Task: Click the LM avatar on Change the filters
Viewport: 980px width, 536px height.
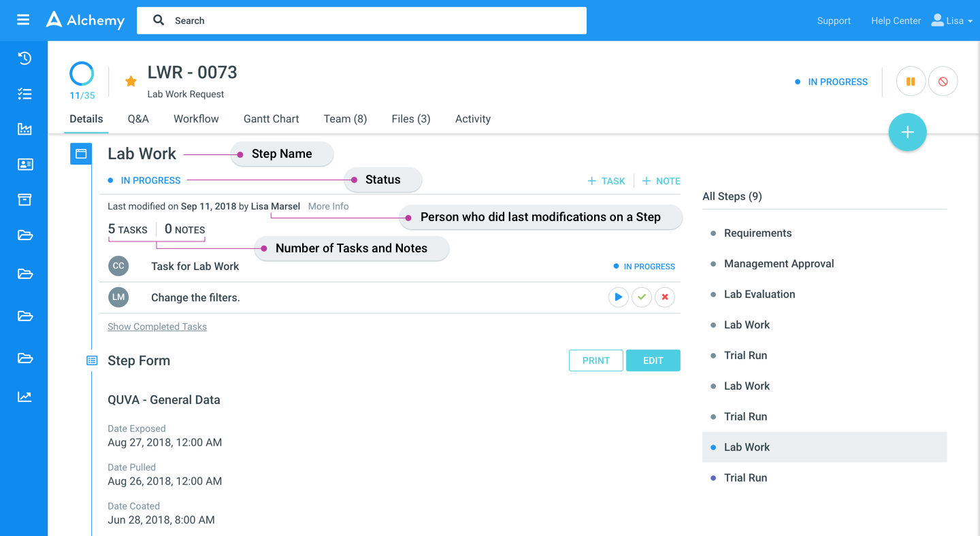Action: (x=118, y=297)
